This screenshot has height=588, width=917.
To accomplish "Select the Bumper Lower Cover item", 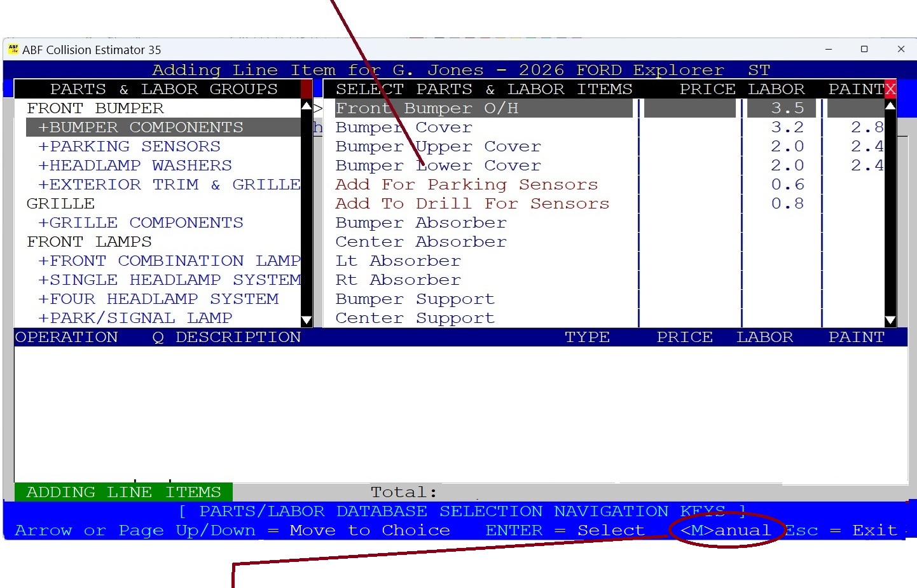I will [x=439, y=165].
